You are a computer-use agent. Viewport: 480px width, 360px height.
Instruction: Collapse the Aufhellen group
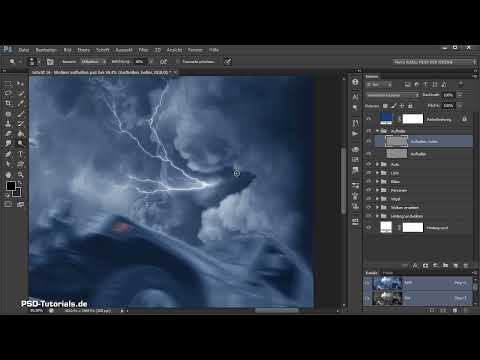(377, 131)
